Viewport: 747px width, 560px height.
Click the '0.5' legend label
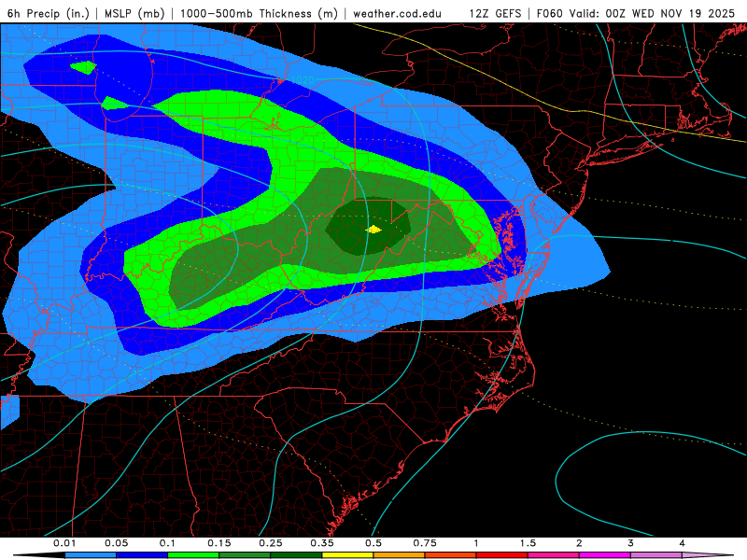point(373,543)
